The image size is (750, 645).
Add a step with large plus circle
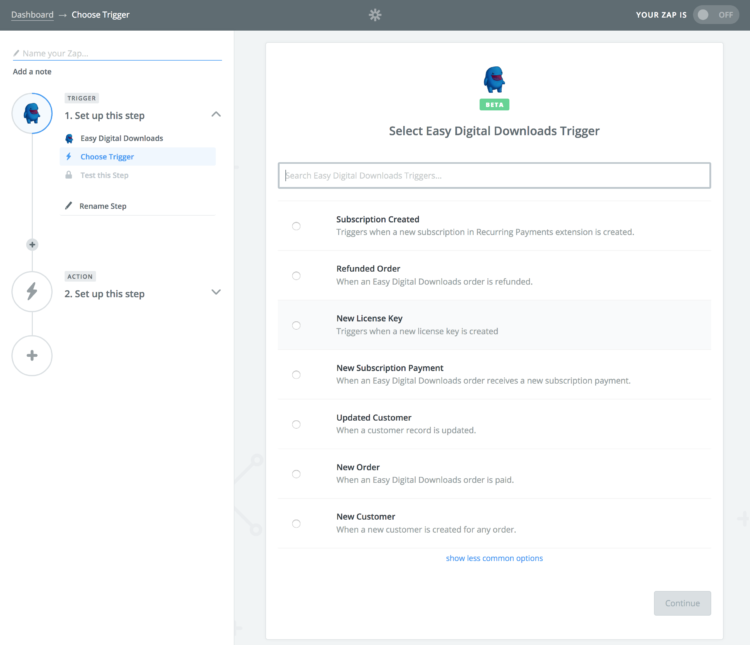click(32, 356)
